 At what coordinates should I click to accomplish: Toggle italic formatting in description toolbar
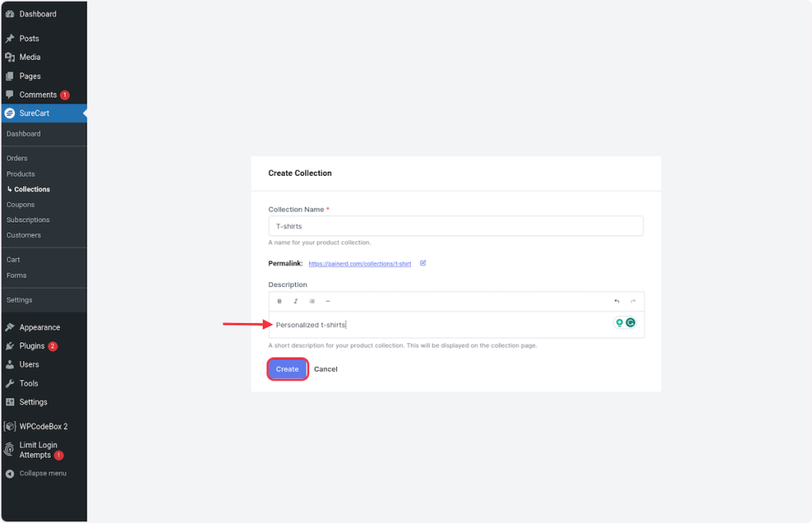296,301
